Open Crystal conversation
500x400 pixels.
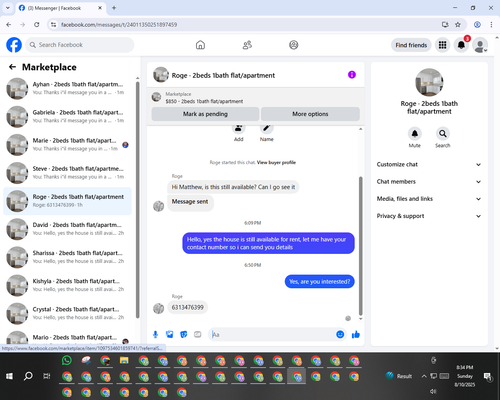coord(67,313)
